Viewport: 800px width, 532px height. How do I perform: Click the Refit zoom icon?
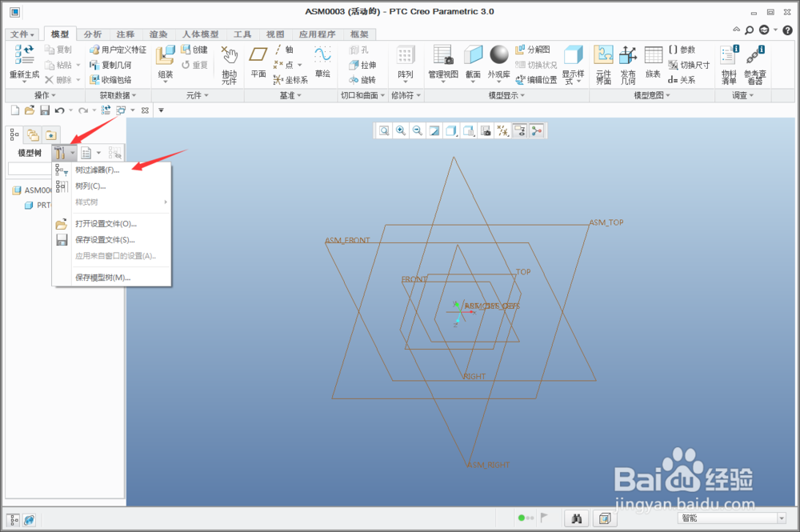pos(384,131)
